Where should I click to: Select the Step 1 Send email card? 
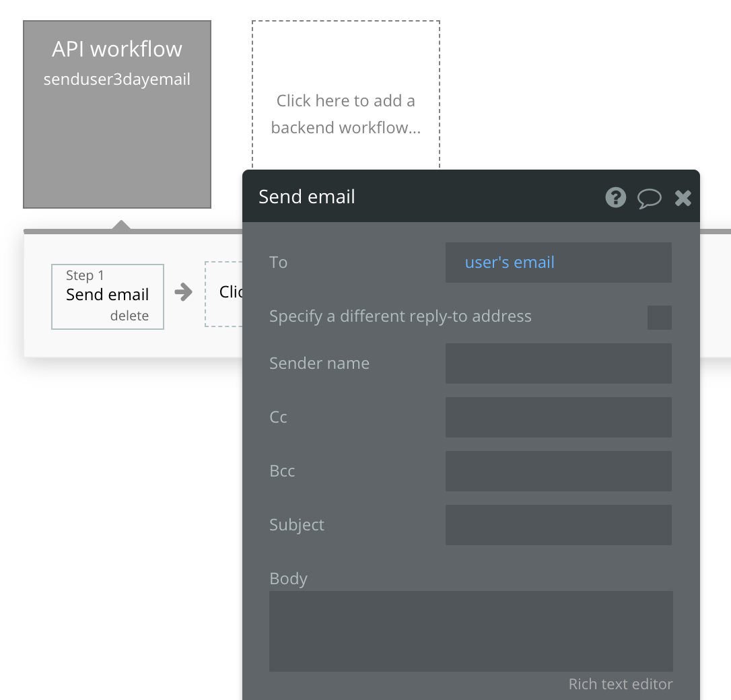pos(107,295)
